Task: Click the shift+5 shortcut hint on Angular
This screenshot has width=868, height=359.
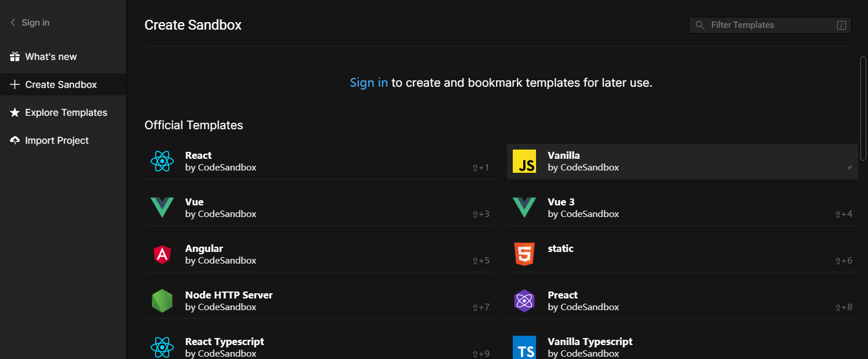Action: point(481,261)
